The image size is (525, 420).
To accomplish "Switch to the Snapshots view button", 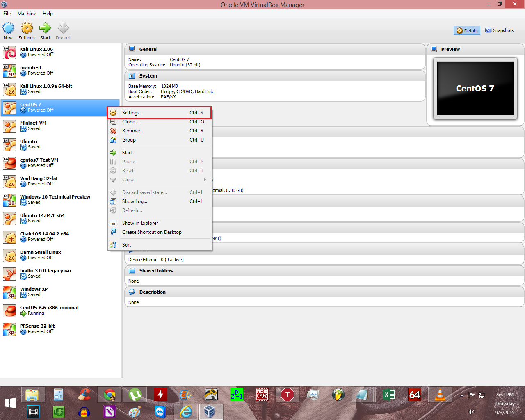I will [x=499, y=30].
